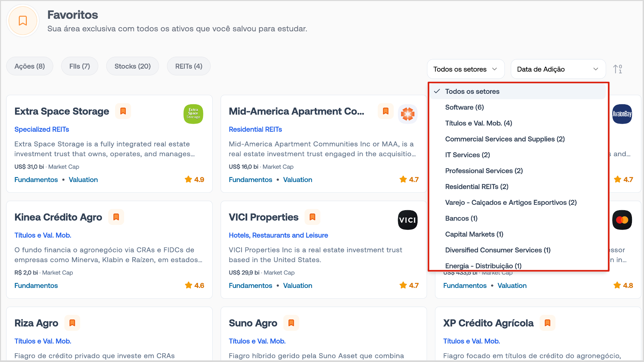Select Commercial Services and Supplies (2)
The image size is (644, 362).
pos(518,139)
